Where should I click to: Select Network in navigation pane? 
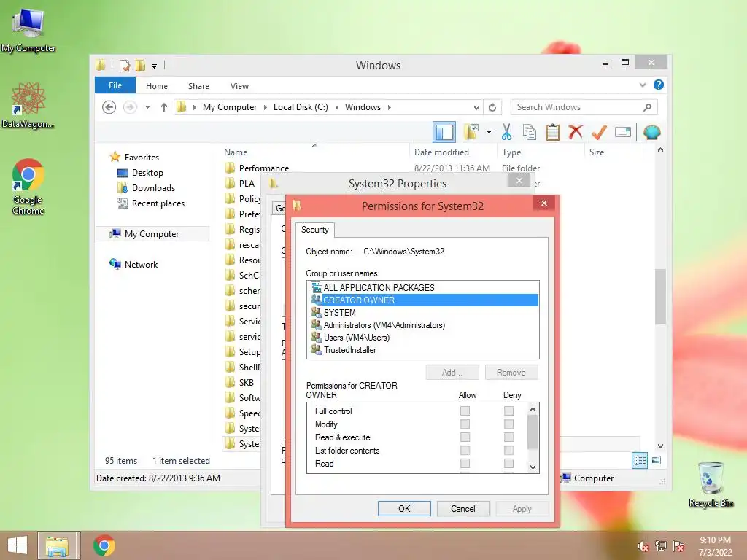coord(141,264)
